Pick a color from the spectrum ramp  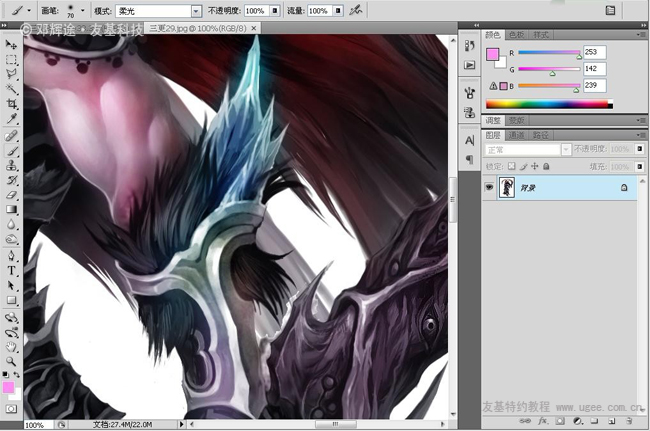tap(549, 104)
